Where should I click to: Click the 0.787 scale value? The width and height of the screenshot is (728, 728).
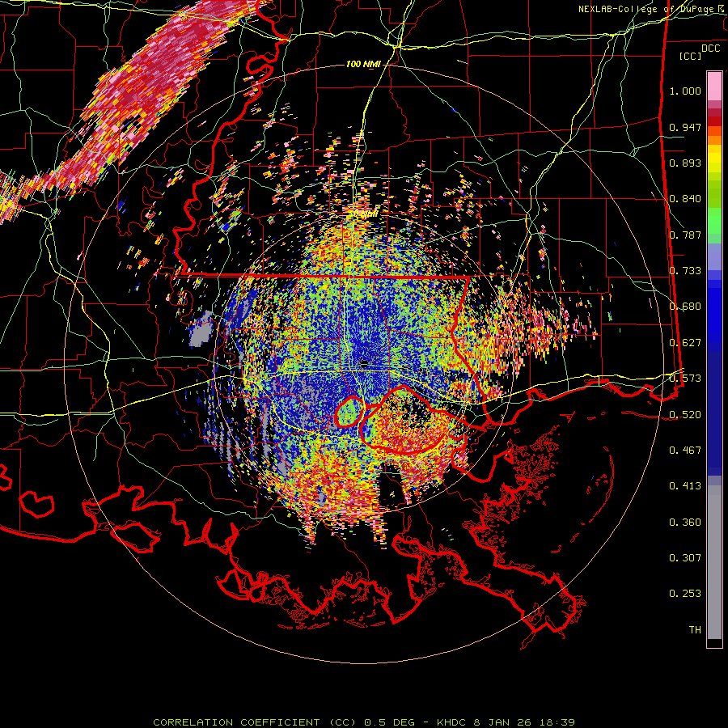click(685, 235)
